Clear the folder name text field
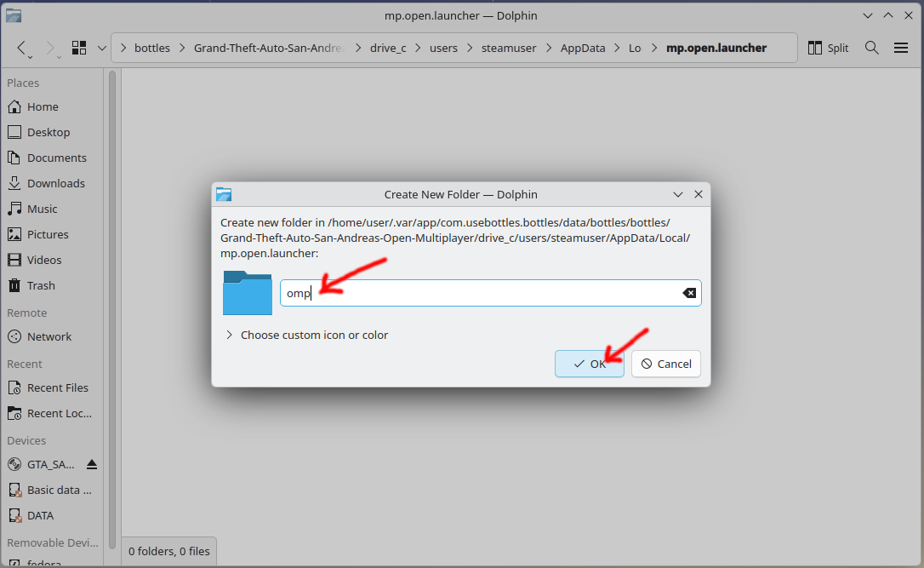The width and height of the screenshot is (924, 568). (689, 293)
